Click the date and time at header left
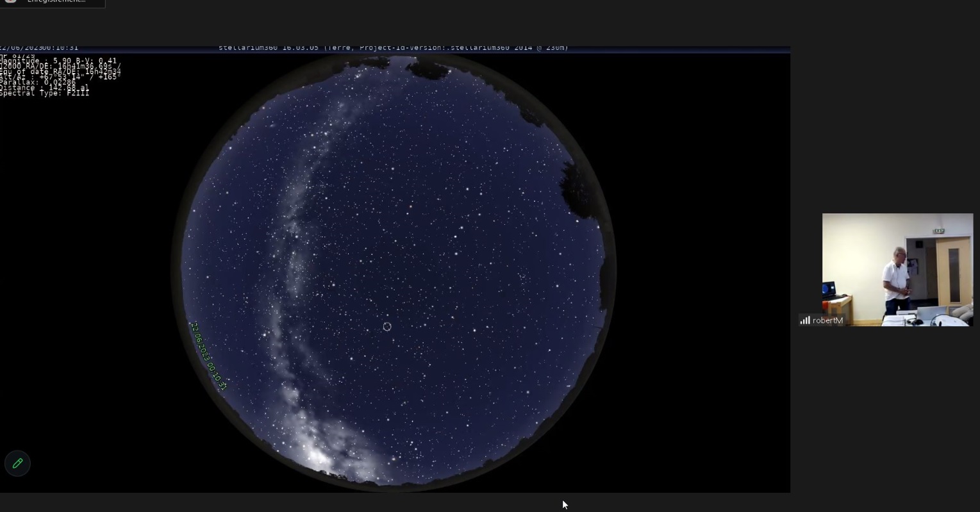Viewport: 980px width, 512px height. [x=39, y=47]
